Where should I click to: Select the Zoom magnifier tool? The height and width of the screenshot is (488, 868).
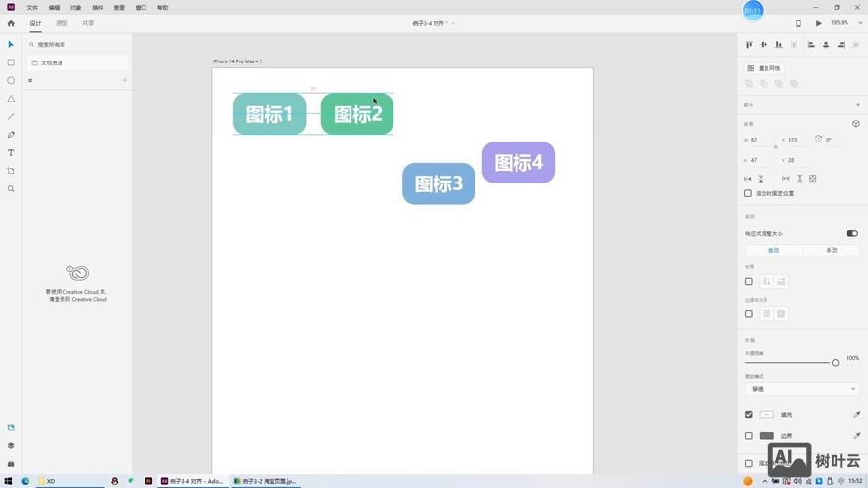coord(11,188)
